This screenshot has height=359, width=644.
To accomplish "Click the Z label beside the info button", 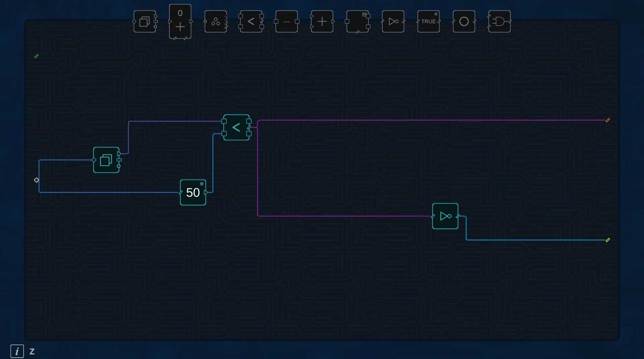I will pos(32,352).
